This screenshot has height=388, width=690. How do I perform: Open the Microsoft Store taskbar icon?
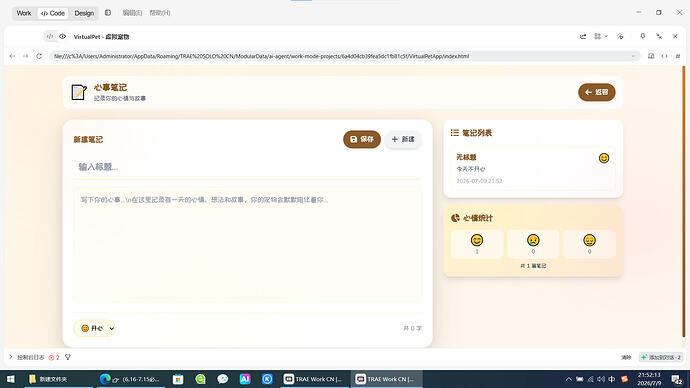(x=178, y=379)
